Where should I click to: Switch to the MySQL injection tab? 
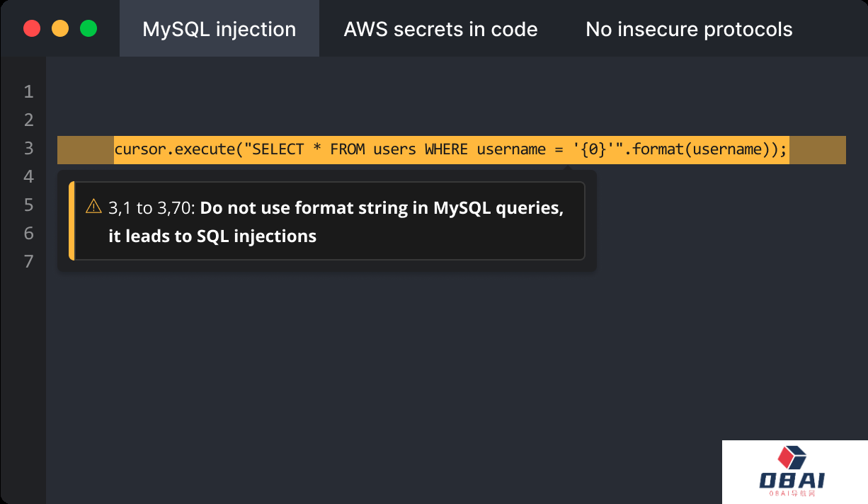[219, 29]
